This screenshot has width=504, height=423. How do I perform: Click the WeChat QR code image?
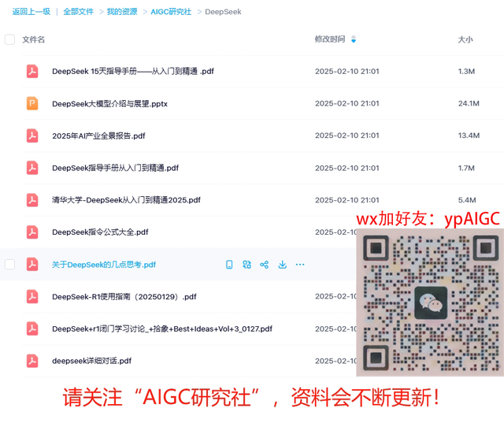(x=430, y=302)
